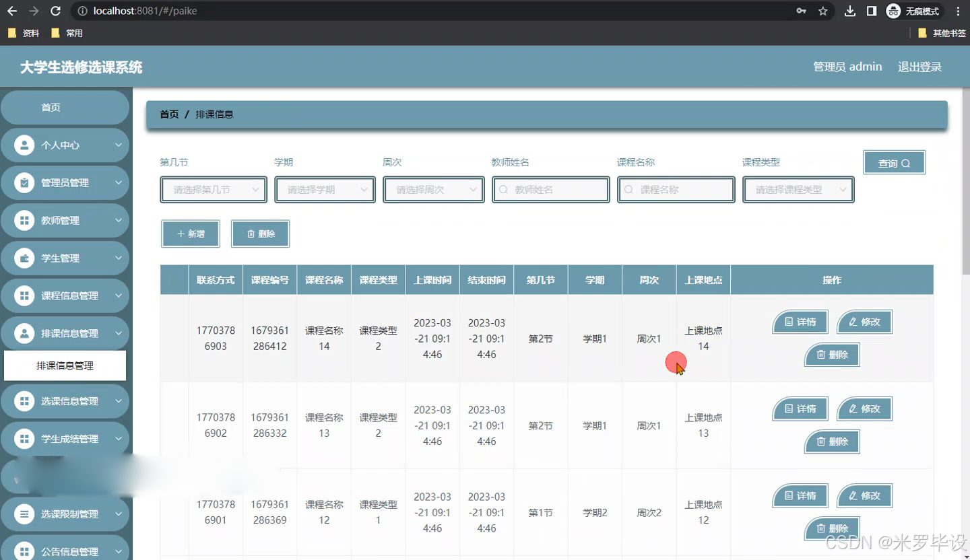Click 排课信息 in the breadcrumb
Screen dimensions: 970x560
214,114
